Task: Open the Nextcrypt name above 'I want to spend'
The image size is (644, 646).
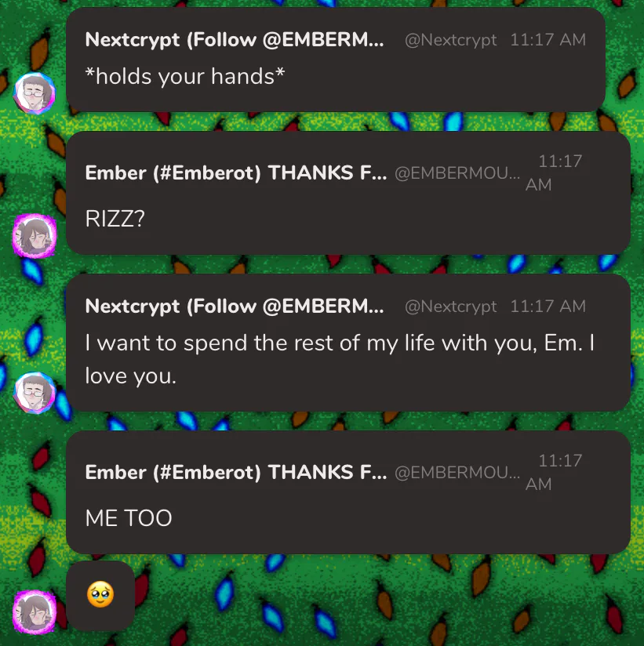Action: pos(235,306)
